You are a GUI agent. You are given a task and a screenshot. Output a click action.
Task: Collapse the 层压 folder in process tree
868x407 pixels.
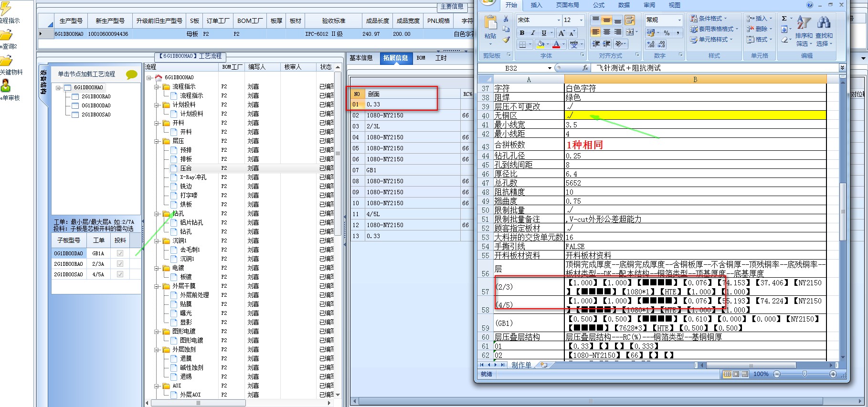click(x=157, y=141)
